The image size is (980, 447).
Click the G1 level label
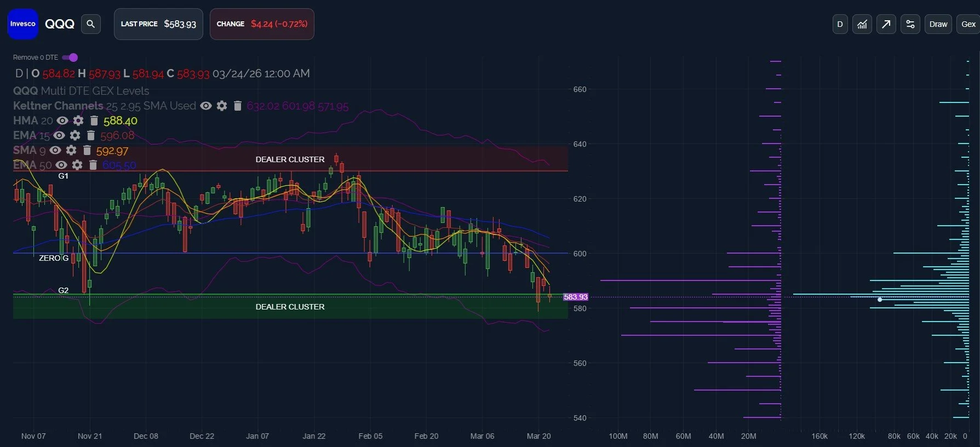pyautogui.click(x=64, y=176)
